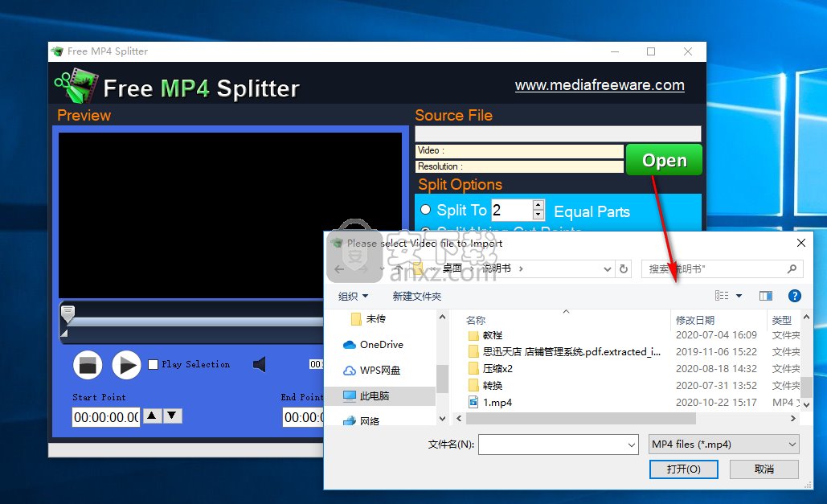Open the view options dropdown arrow
The image size is (827, 504).
(x=739, y=296)
